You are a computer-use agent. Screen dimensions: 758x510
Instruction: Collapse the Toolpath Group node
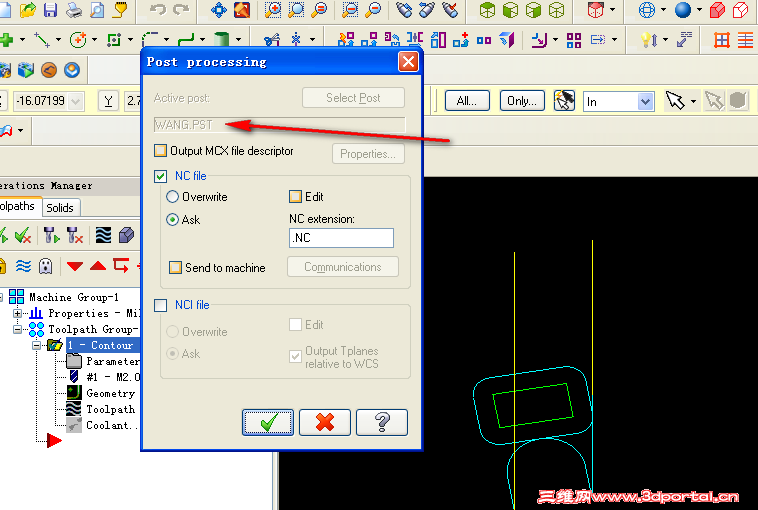(17, 329)
